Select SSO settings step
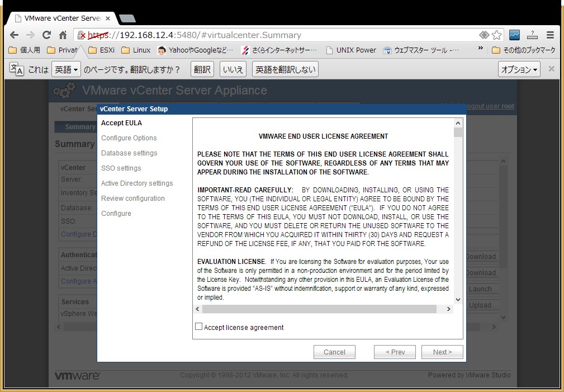 tap(121, 168)
